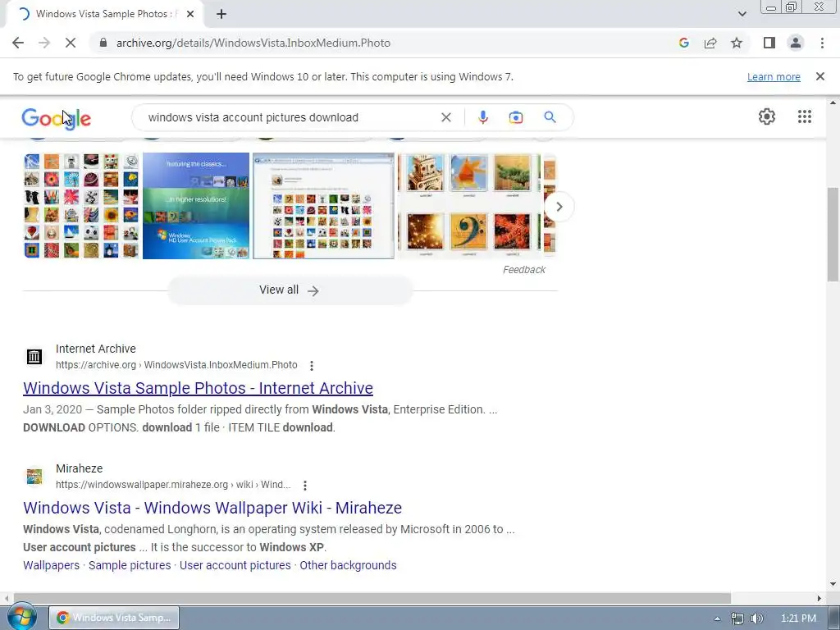The height and width of the screenshot is (630, 840).
Task: Close the Windows Vista Sample Photos tab
Action: 190,14
